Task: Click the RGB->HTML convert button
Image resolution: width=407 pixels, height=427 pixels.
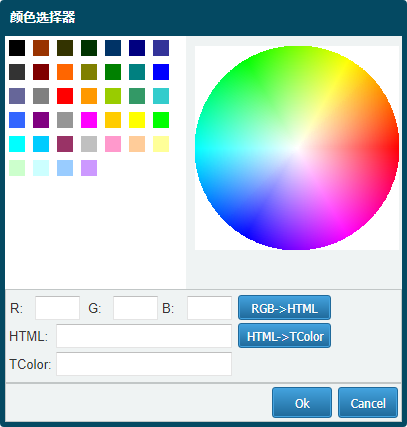Action: click(284, 308)
